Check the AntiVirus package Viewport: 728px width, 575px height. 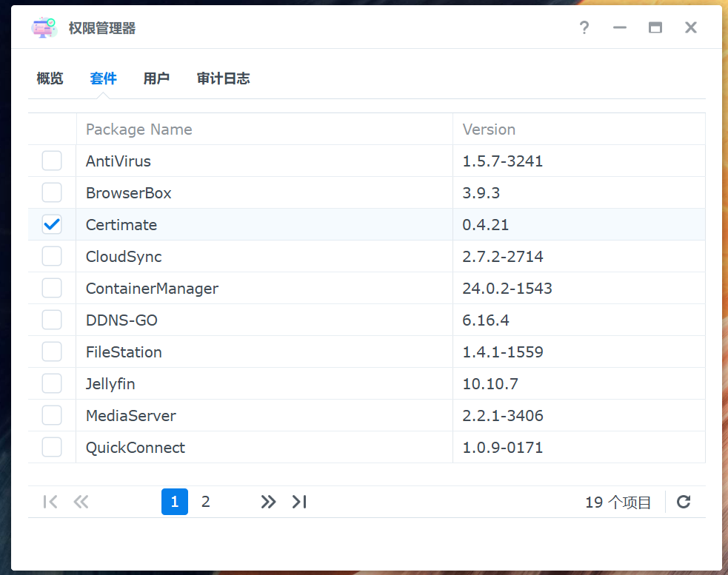click(x=51, y=161)
